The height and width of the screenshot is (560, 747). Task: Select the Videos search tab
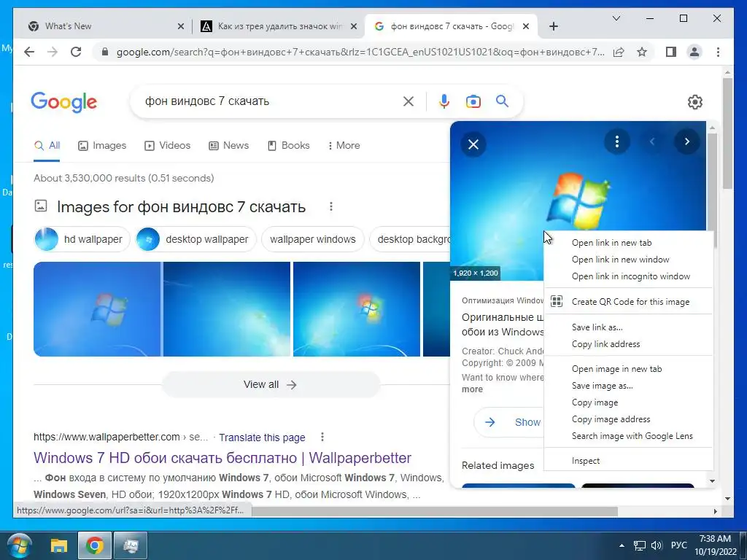167,146
